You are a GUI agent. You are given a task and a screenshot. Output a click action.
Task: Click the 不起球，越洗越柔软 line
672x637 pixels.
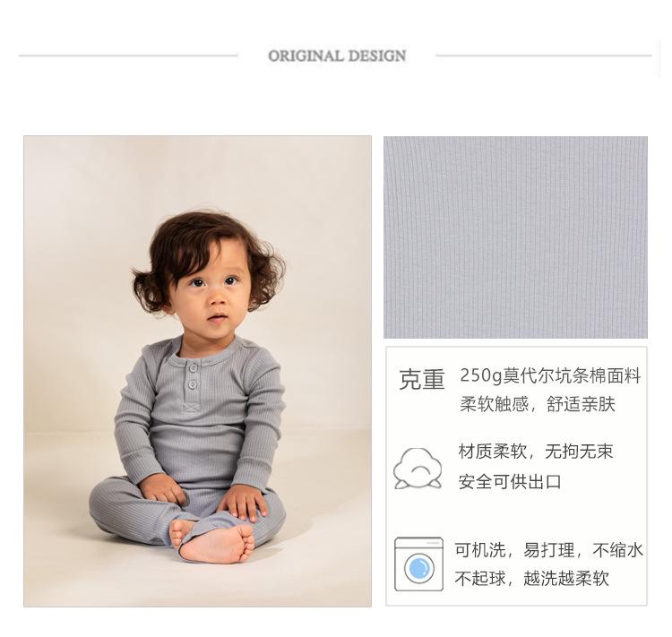[532, 578]
